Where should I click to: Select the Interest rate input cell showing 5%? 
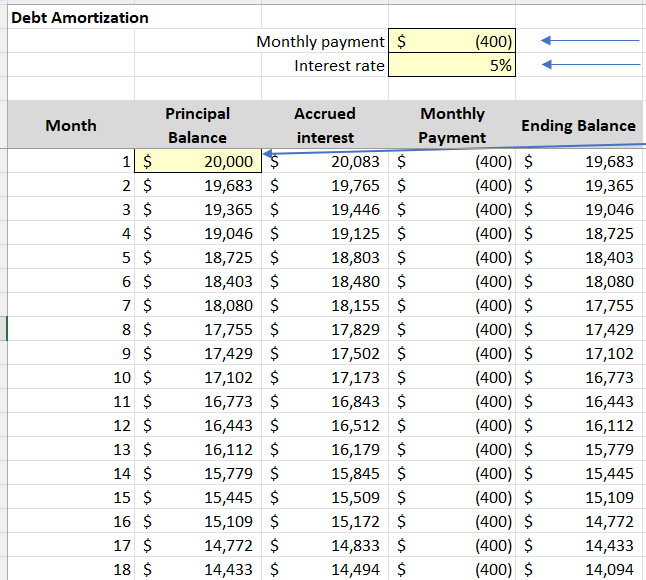452,65
